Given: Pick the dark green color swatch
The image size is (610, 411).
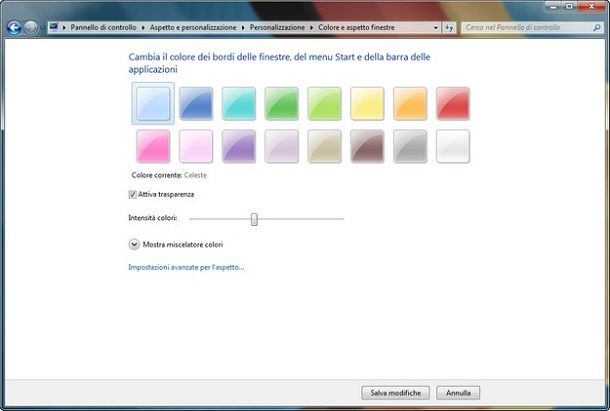Looking at the screenshot, I should pos(282,103).
